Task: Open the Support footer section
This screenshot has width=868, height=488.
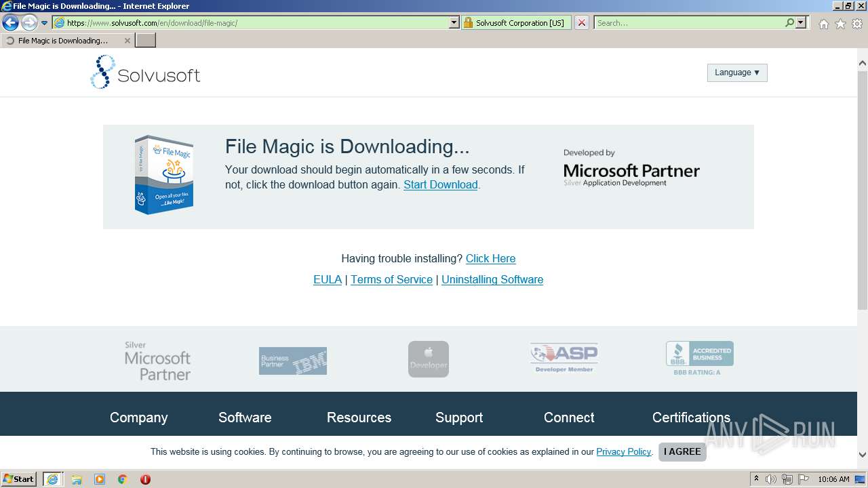Action: coord(459,418)
